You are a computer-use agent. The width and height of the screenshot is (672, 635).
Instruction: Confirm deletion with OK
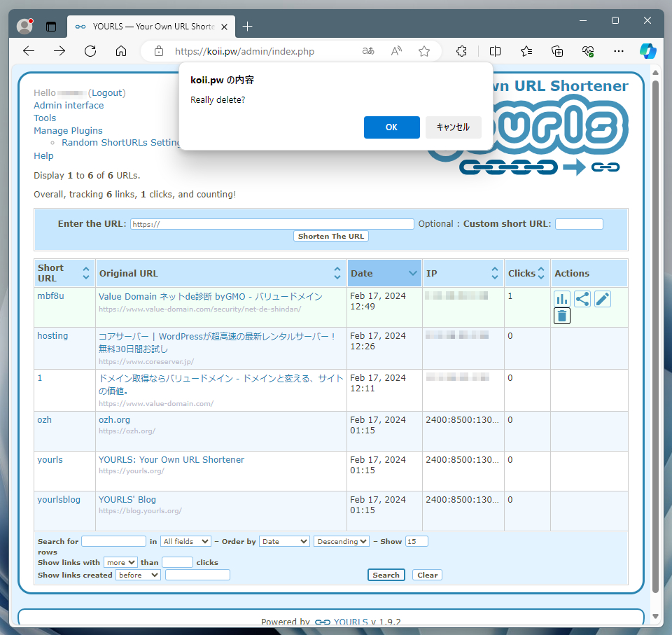392,127
